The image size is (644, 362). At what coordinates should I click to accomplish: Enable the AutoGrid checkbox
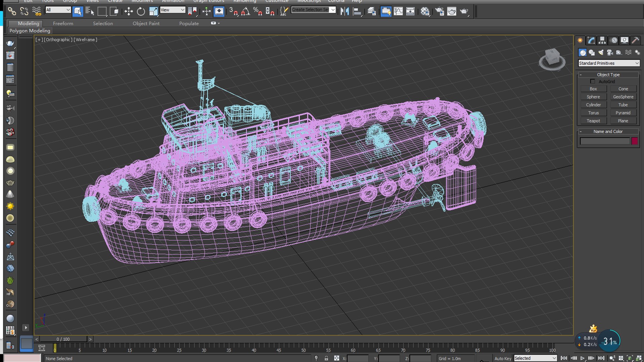coord(593,81)
